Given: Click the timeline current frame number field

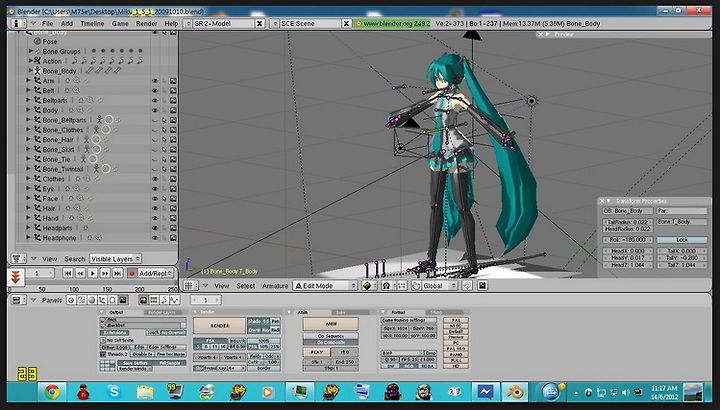Looking at the screenshot, I should point(39,273).
